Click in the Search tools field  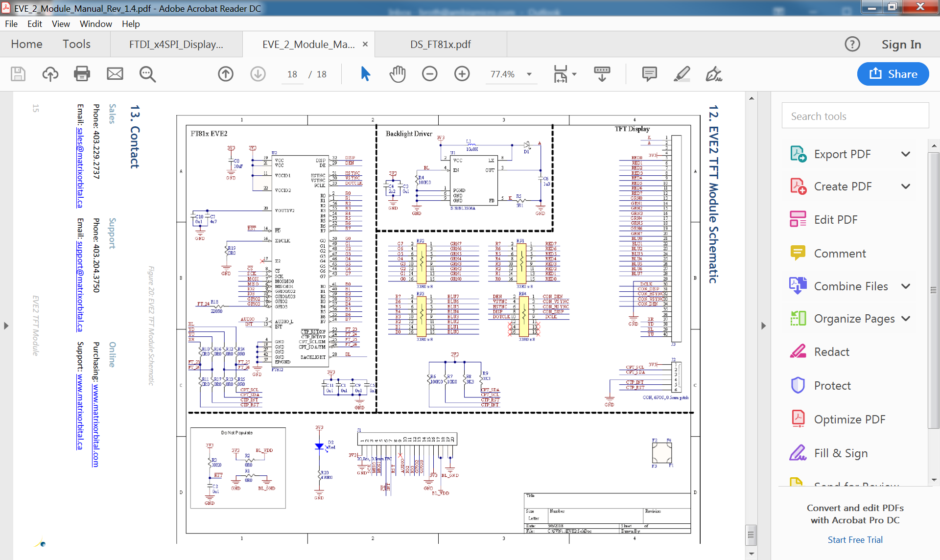855,116
